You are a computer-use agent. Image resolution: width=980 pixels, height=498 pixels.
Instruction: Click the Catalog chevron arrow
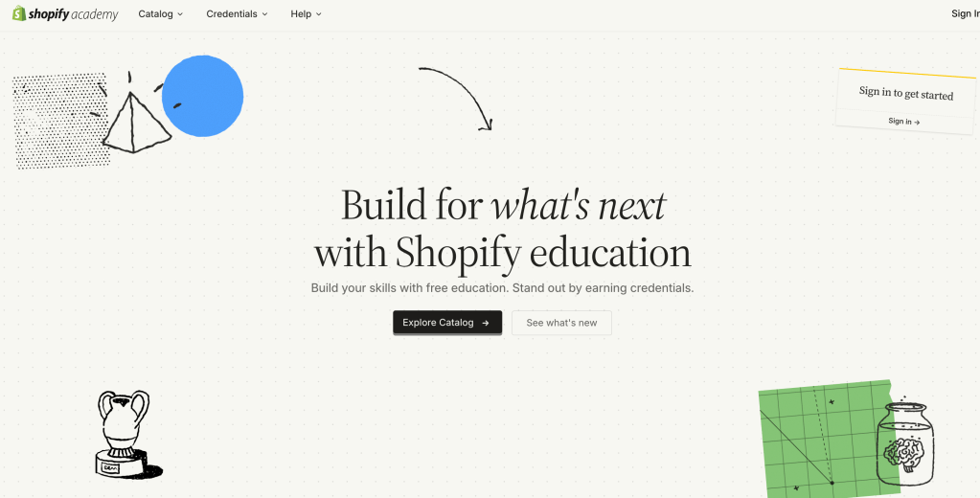[x=180, y=14]
